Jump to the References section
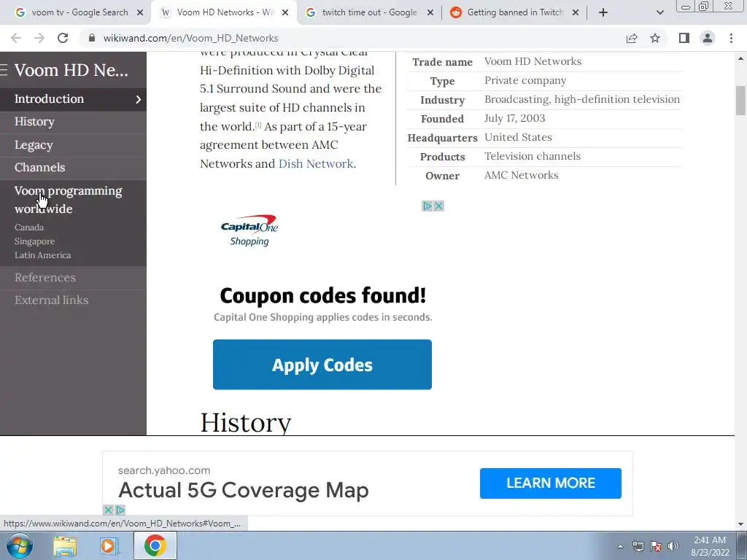 tap(44, 278)
